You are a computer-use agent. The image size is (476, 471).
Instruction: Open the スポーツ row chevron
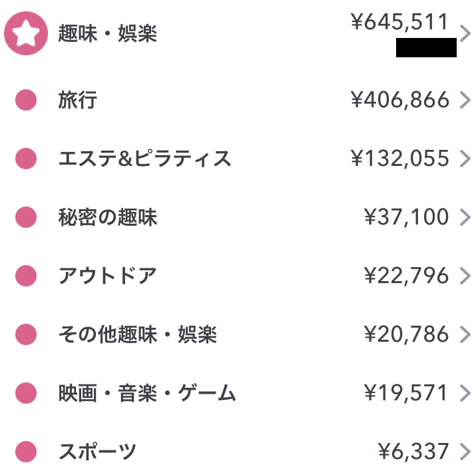coord(465,452)
